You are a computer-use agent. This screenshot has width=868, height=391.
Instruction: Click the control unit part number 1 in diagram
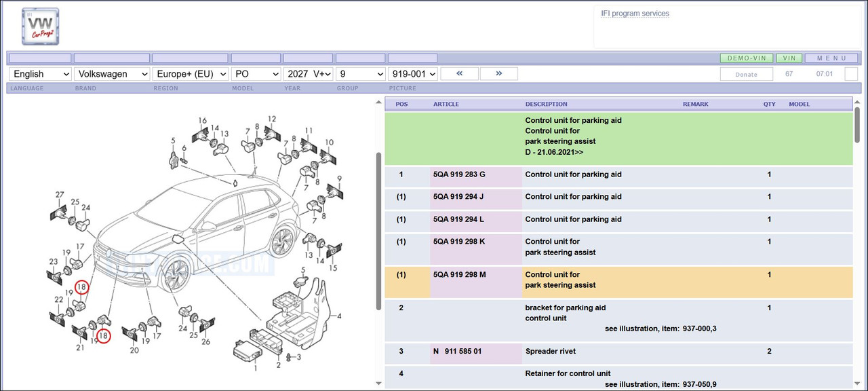point(255,367)
